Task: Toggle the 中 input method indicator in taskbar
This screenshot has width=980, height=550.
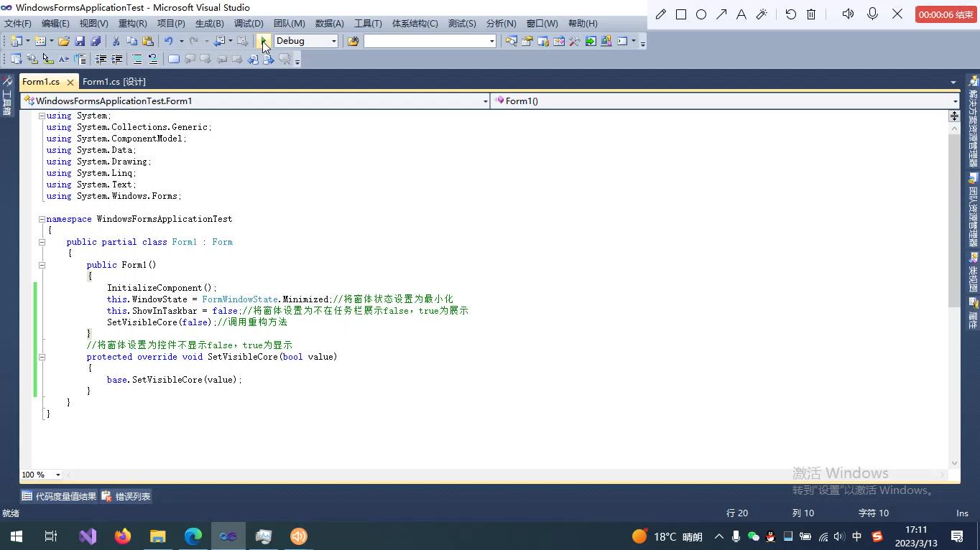Action: tap(858, 536)
